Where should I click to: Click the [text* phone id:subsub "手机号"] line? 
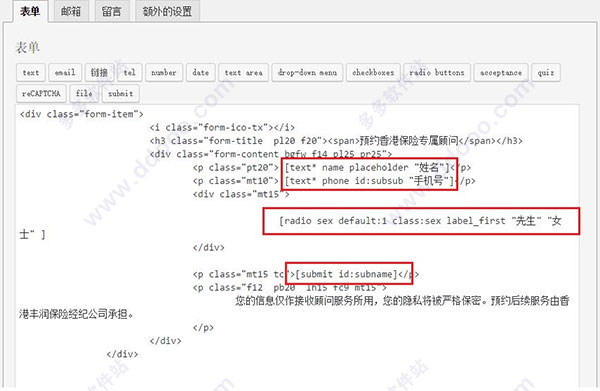coord(369,181)
